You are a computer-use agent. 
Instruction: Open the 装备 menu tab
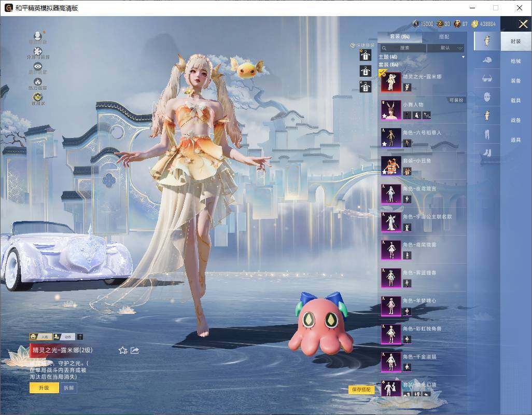(516, 81)
